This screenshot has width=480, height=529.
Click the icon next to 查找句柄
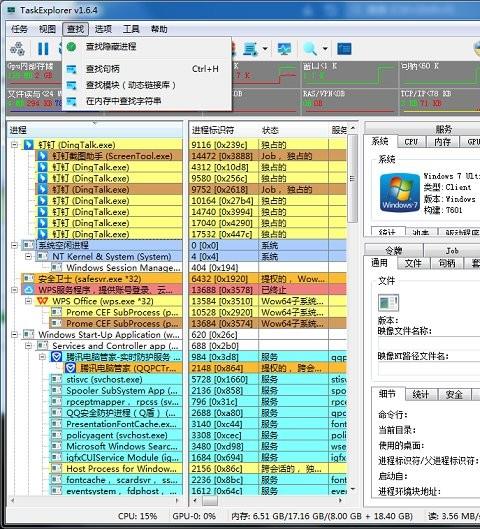pos(72,69)
